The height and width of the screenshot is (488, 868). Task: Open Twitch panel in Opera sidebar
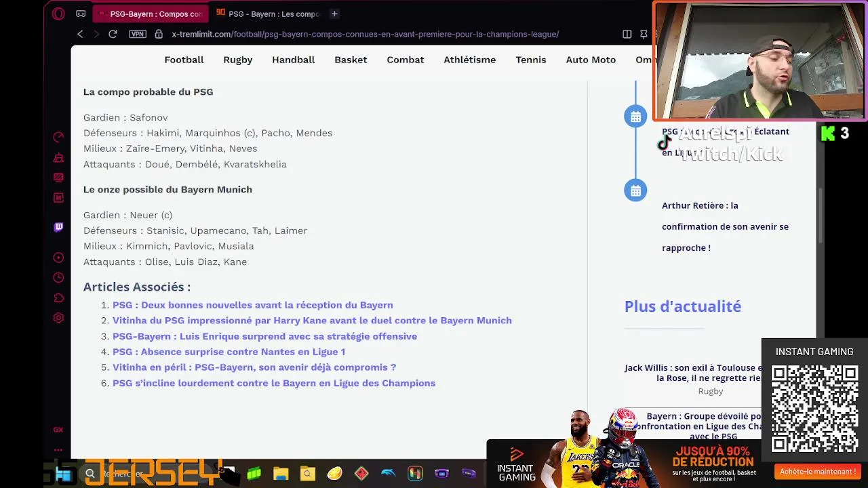[58, 227]
